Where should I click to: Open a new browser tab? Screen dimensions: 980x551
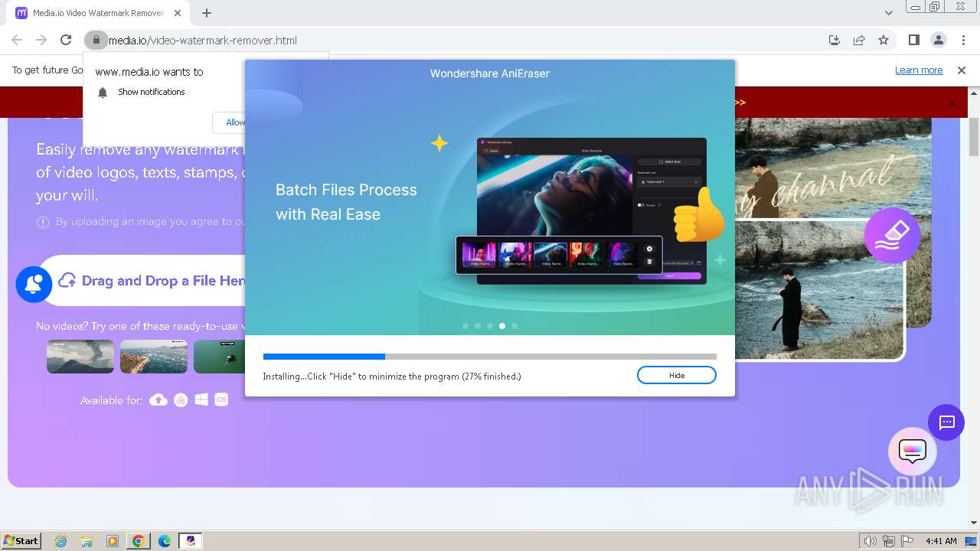point(207,13)
